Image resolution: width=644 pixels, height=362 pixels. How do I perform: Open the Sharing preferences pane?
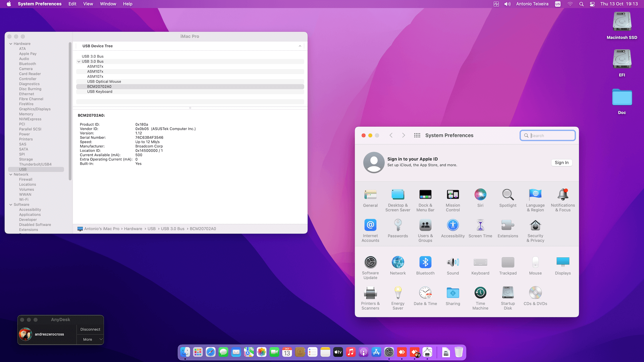(x=452, y=293)
